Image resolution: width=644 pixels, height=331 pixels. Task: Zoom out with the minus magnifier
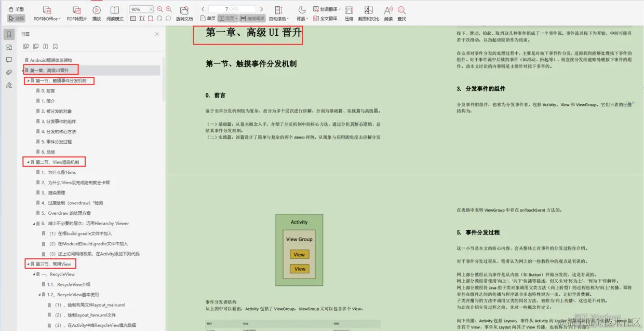tap(159, 9)
